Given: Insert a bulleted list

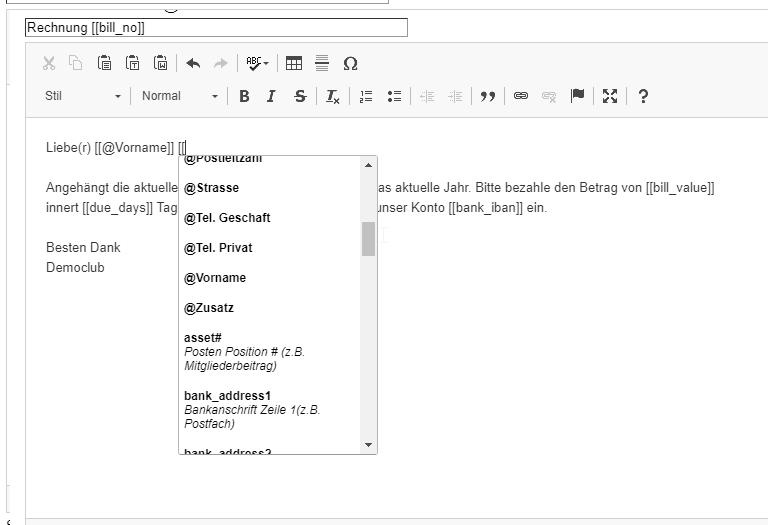Looking at the screenshot, I should pyautogui.click(x=394, y=96).
